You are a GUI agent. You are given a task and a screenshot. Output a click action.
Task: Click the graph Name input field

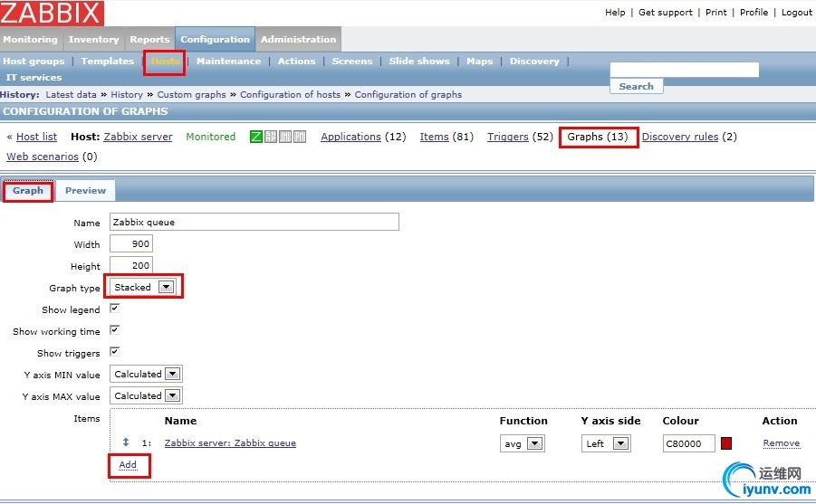(x=254, y=222)
